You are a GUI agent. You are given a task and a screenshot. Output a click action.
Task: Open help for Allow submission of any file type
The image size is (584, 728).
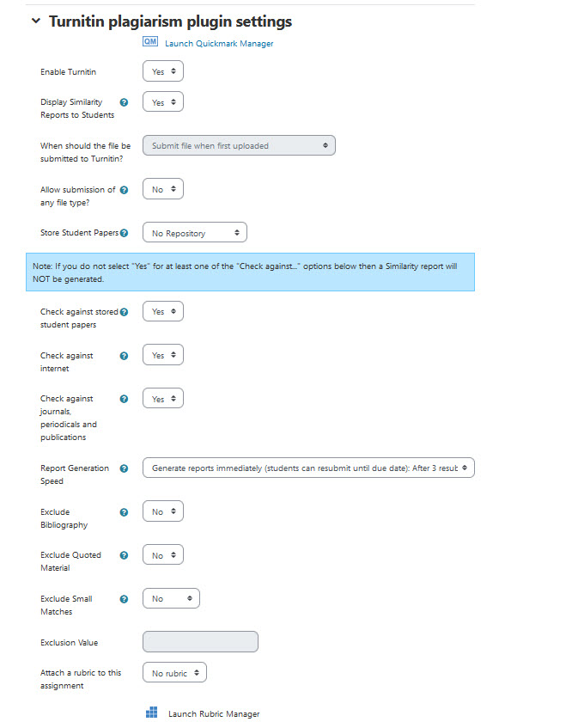click(x=124, y=189)
